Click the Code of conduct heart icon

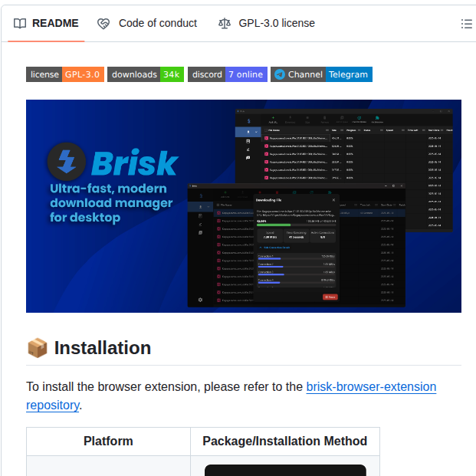(103, 24)
